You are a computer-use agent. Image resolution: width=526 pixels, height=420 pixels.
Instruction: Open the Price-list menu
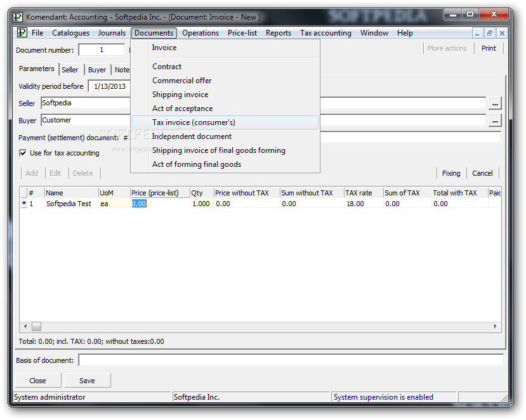[242, 33]
